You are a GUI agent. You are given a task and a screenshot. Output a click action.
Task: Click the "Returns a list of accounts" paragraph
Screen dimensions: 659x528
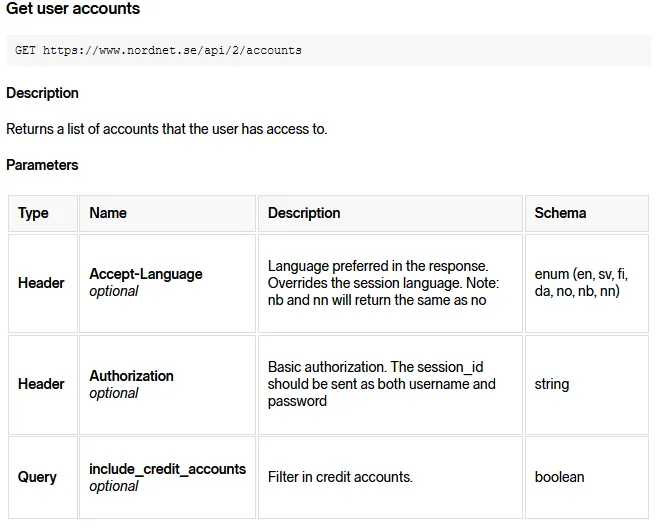[166, 129]
